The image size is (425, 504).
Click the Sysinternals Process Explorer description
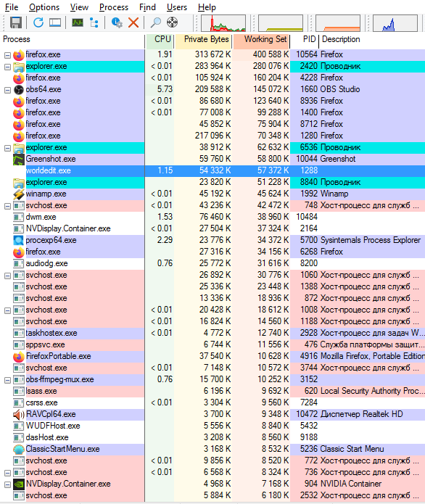[371, 240]
